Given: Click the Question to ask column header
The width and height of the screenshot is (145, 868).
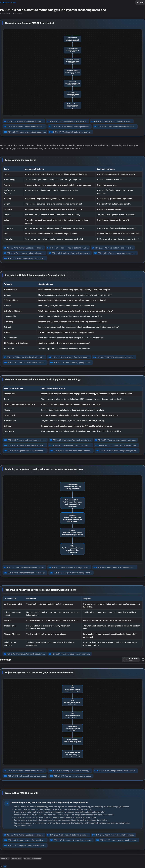Looking at the screenshot, I should coord(46,284).
